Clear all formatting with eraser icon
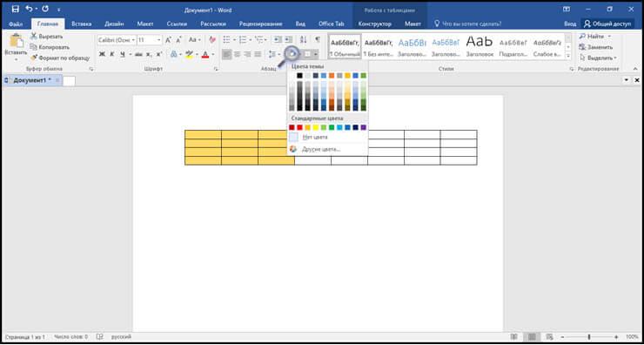This screenshot has height=345, width=644. click(212, 40)
